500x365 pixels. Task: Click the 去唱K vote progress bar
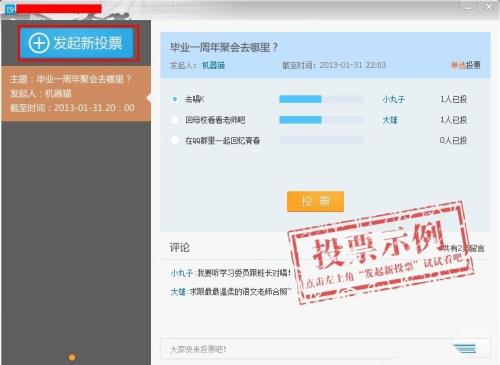coord(321,99)
